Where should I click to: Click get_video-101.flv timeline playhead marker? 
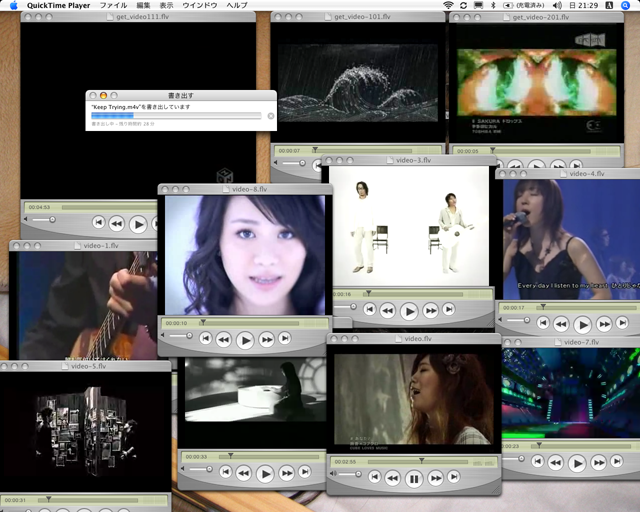(x=315, y=150)
